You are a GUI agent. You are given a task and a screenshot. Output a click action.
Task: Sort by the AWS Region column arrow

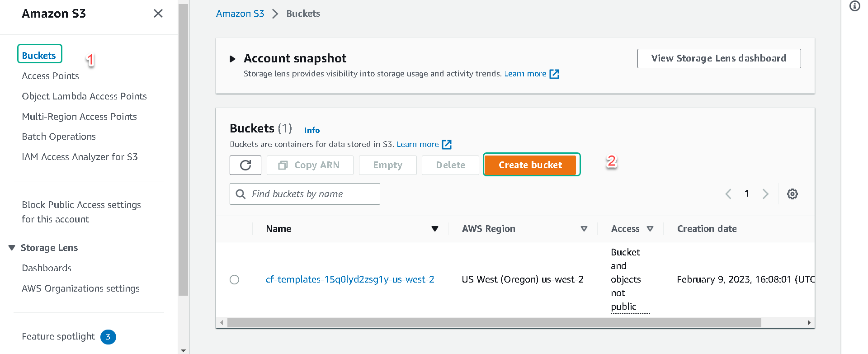(x=584, y=229)
